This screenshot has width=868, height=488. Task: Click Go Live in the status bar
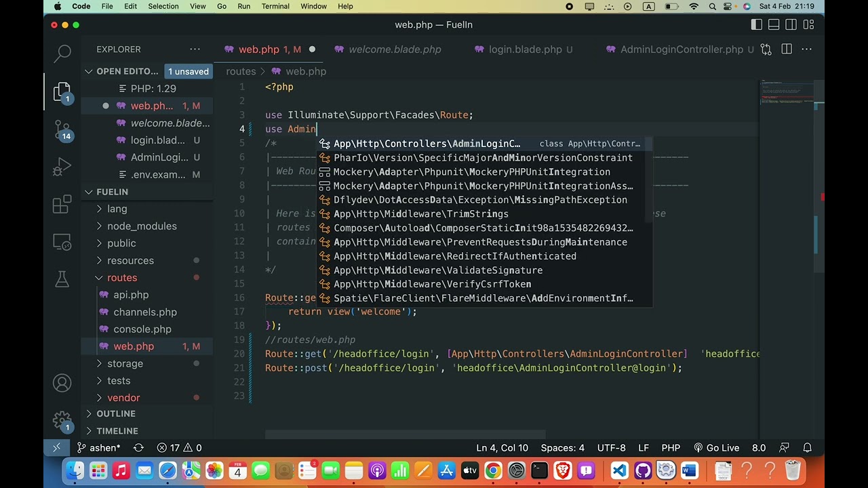click(x=716, y=447)
